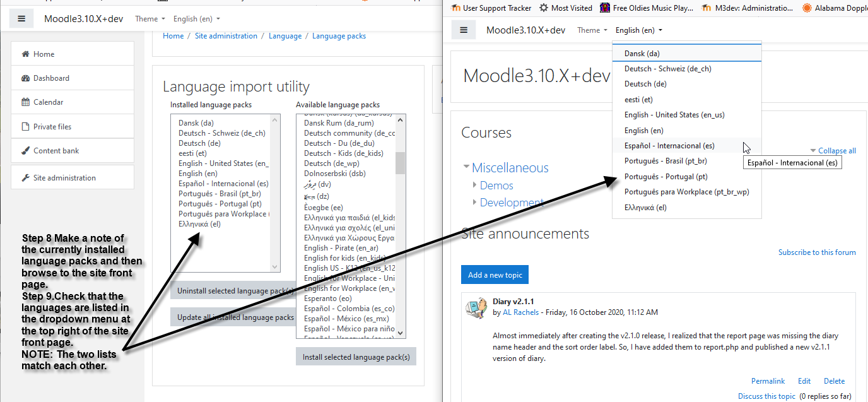Select Dolnoserbski (dsb) in available packs
The width and height of the screenshot is (868, 402).
[x=335, y=174]
